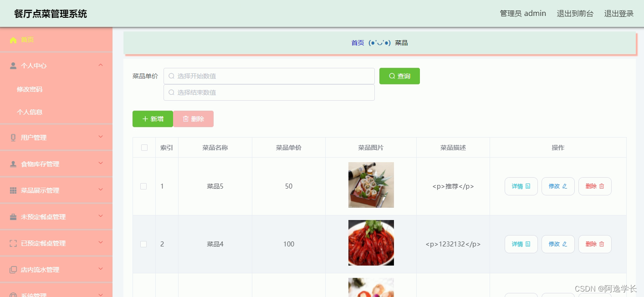
Task: Select 食物库存管理 menu item
Action: point(56,164)
